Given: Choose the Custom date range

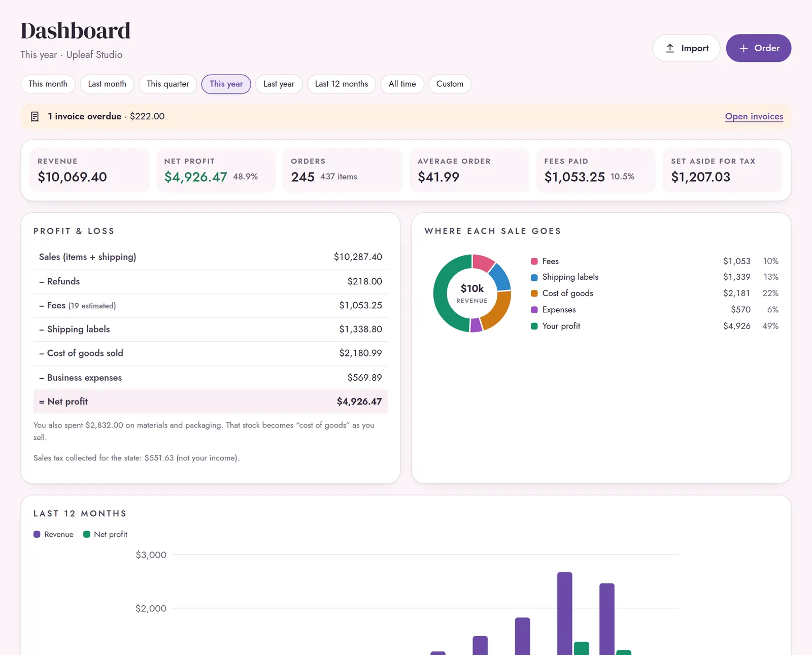Looking at the screenshot, I should 450,84.
